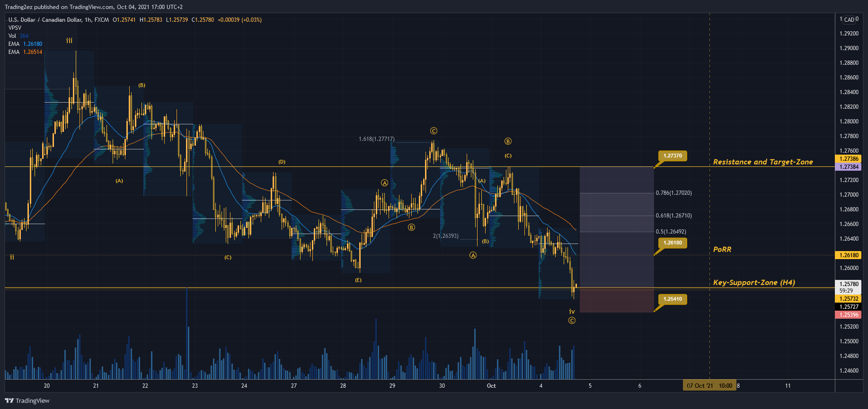868x409 pixels.
Task: Select the 1.26180 PoRR price callout
Action: point(673,243)
